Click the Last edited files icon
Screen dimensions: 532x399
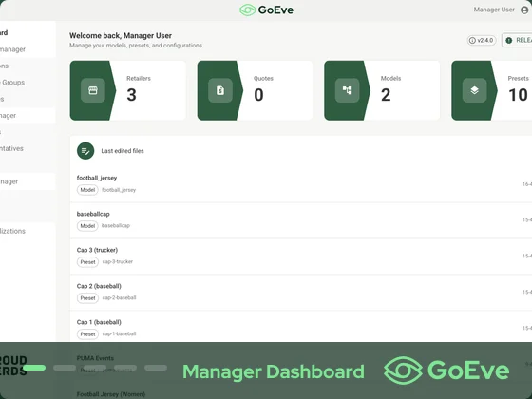(85, 151)
